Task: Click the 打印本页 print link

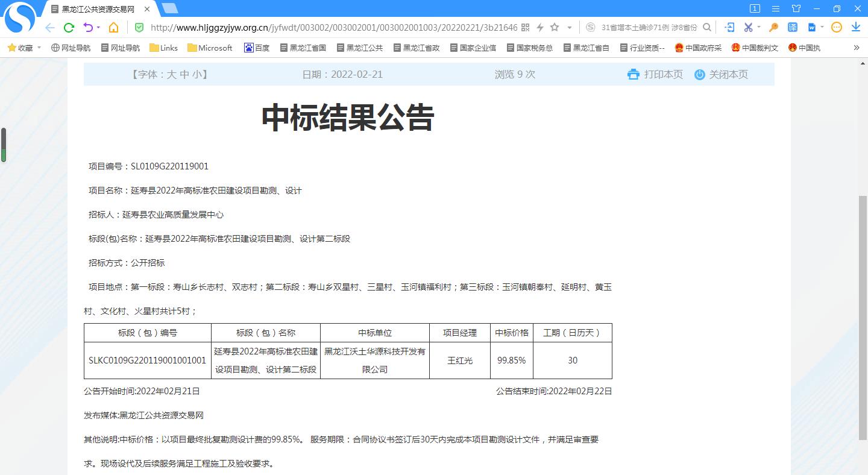Action: click(655, 74)
